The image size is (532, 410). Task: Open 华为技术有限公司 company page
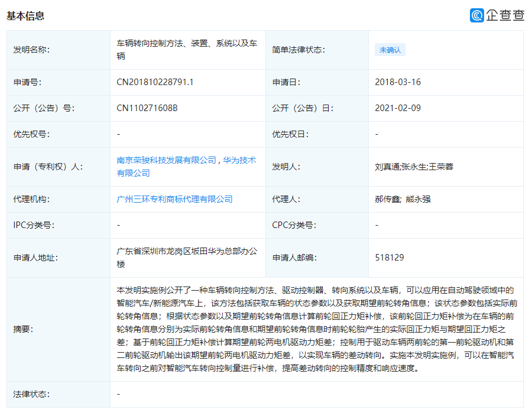tap(238, 161)
